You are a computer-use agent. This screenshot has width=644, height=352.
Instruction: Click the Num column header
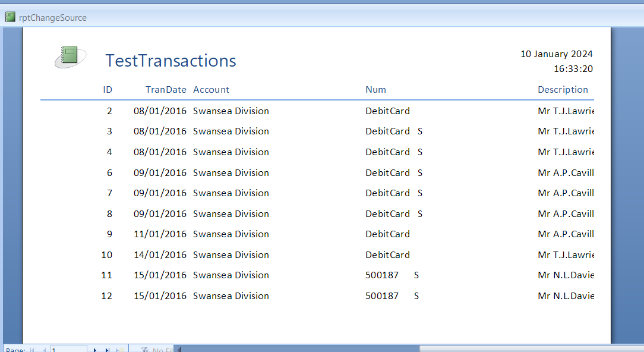pyautogui.click(x=376, y=90)
